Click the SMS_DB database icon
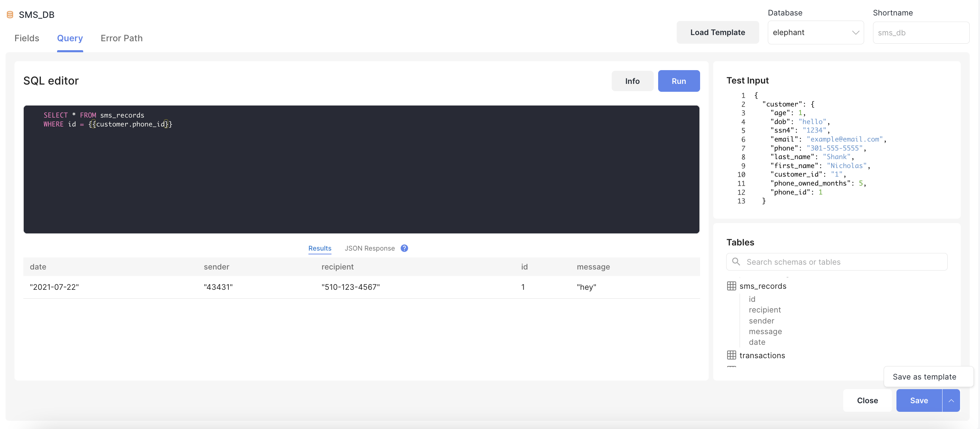Image resolution: width=980 pixels, height=429 pixels. [10, 14]
